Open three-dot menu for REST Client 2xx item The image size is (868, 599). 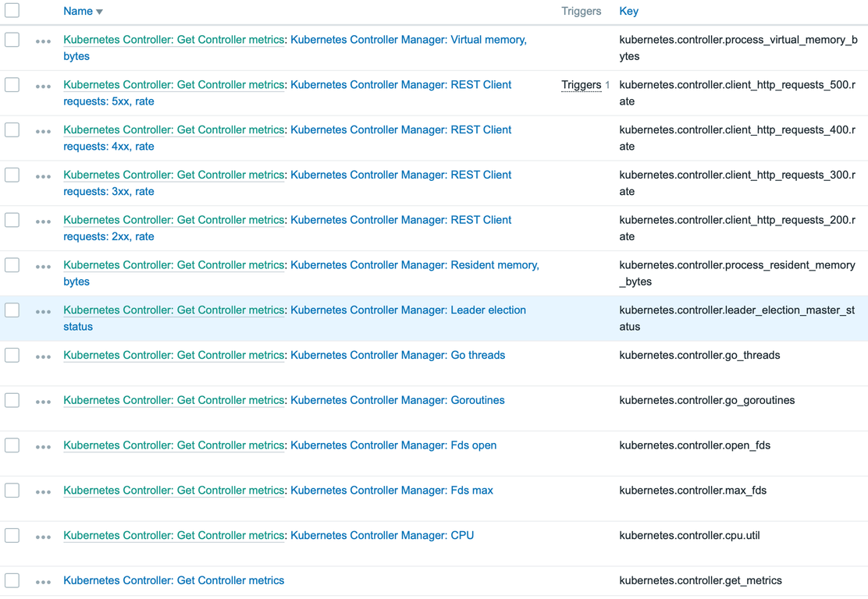pyautogui.click(x=43, y=222)
